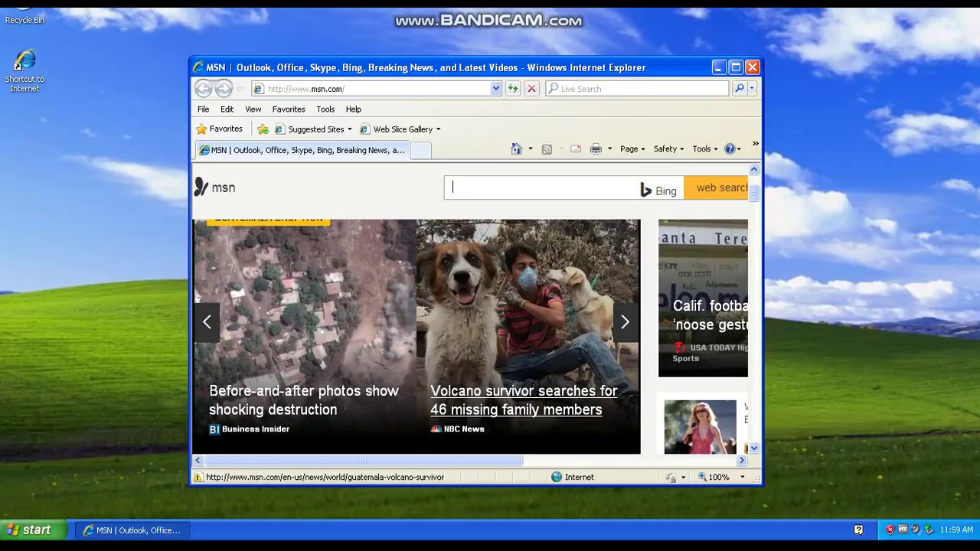Click the red security shield tray icon
This screenshot has height=551, width=980.
click(890, 530)
